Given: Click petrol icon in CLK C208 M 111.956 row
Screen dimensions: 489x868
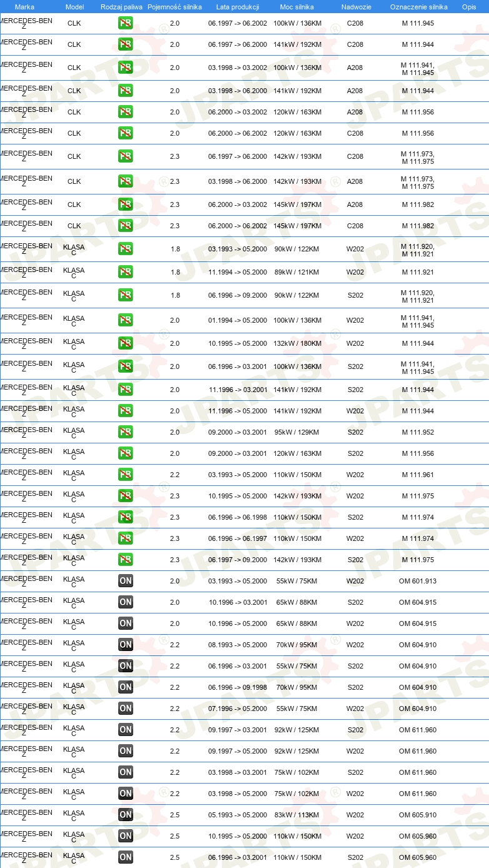Looking at the screenshot, I should pyautogui.click(x=126, y=133).
